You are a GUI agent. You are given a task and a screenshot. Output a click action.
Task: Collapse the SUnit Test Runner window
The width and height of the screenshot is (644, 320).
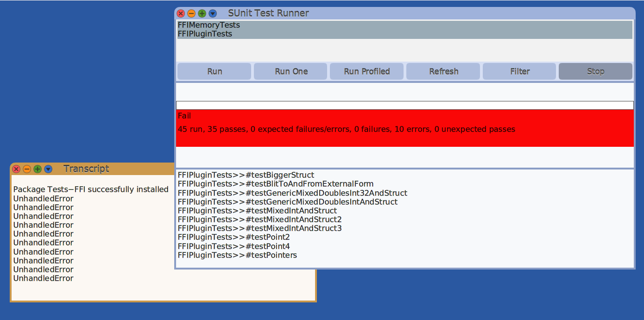191,13
